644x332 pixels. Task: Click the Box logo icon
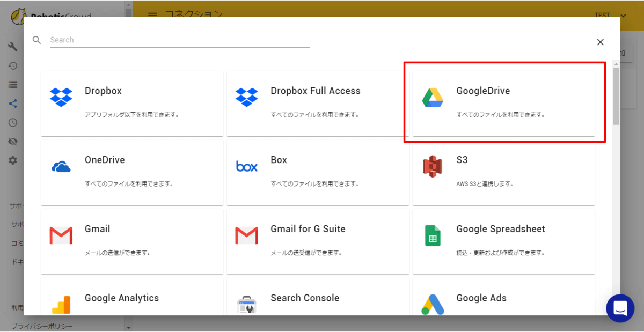(x=247, y=167)
